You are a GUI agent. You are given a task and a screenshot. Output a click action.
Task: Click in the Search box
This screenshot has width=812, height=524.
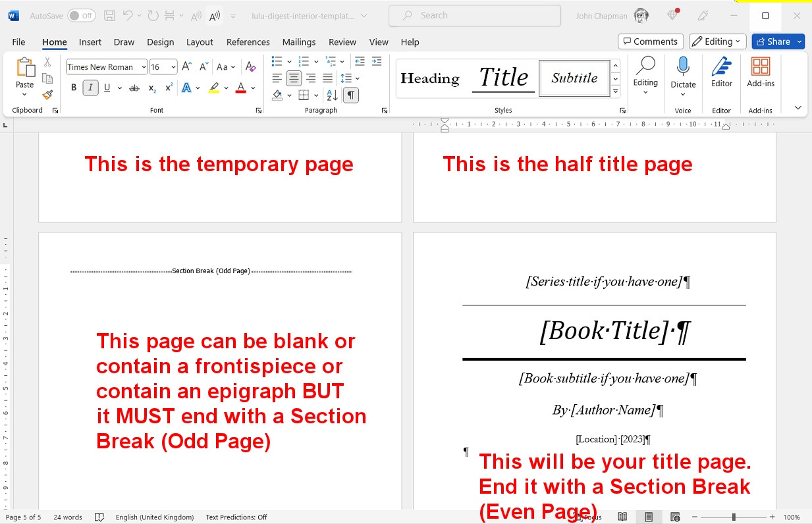(474, 16)
